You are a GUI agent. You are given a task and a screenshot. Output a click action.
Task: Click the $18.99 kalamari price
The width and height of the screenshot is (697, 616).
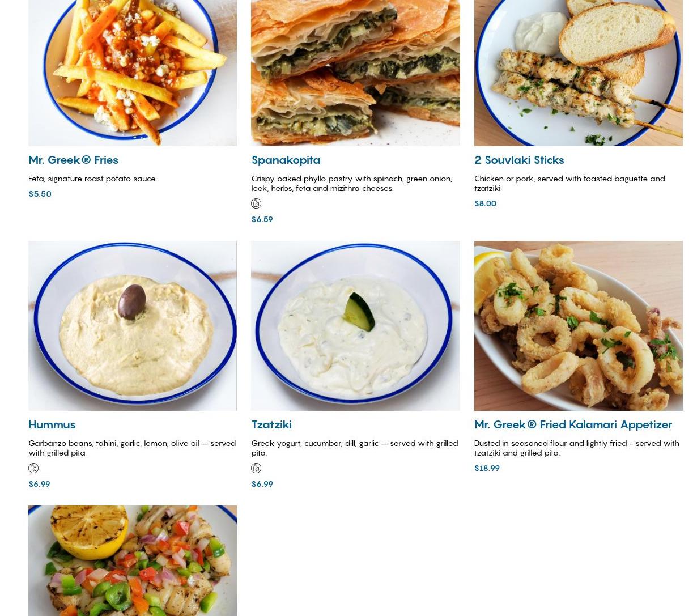point(487,468)
